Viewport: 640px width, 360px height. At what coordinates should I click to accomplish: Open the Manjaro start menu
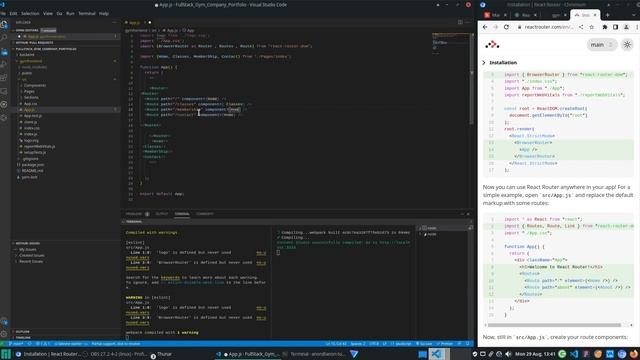point(6,354)
